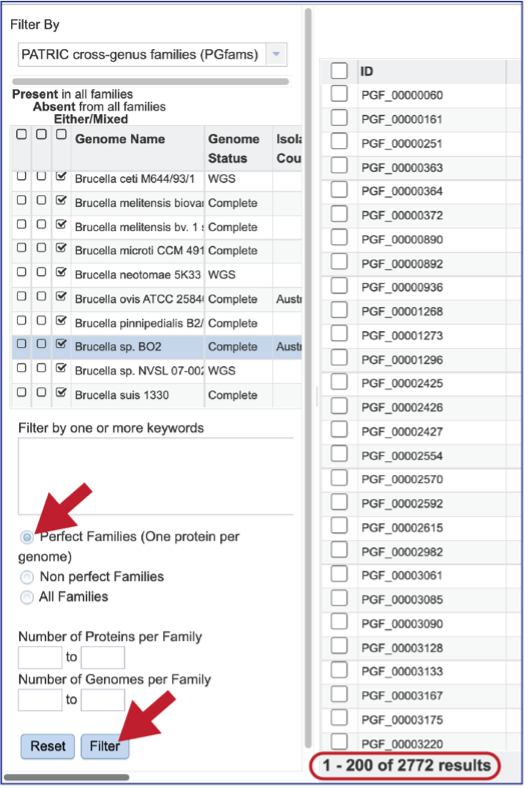
Task: Choose the Non perfect Families option
Action: [x=27, y=577]
